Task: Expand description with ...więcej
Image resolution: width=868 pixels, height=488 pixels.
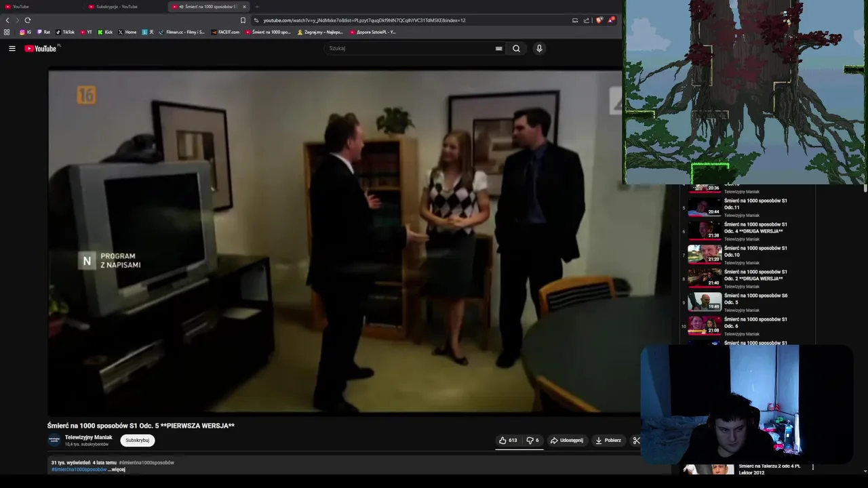Action: (x=117, y=469)
